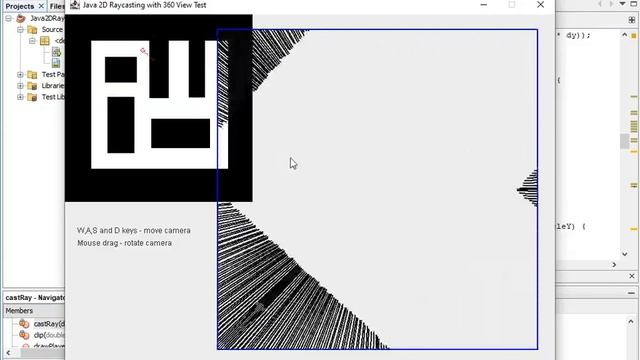Select the 'Source' tree row label
640x360 pixels.
coord(52,29)
